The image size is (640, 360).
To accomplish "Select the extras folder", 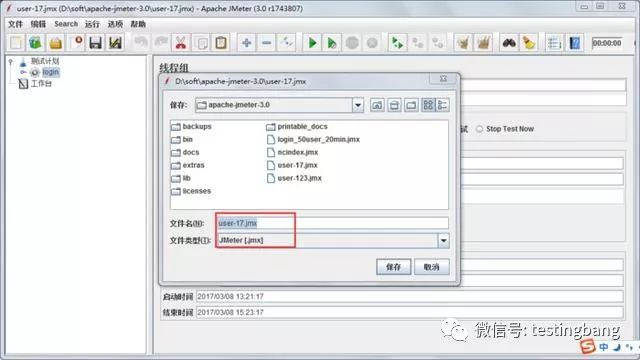I will (x=188, y=165).
